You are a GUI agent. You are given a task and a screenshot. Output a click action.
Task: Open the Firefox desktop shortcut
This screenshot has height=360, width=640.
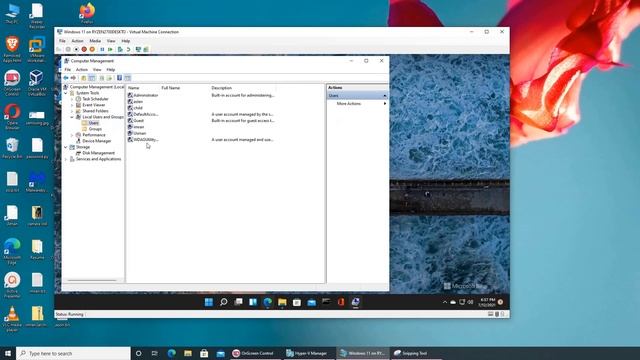(x=87, y=13)
